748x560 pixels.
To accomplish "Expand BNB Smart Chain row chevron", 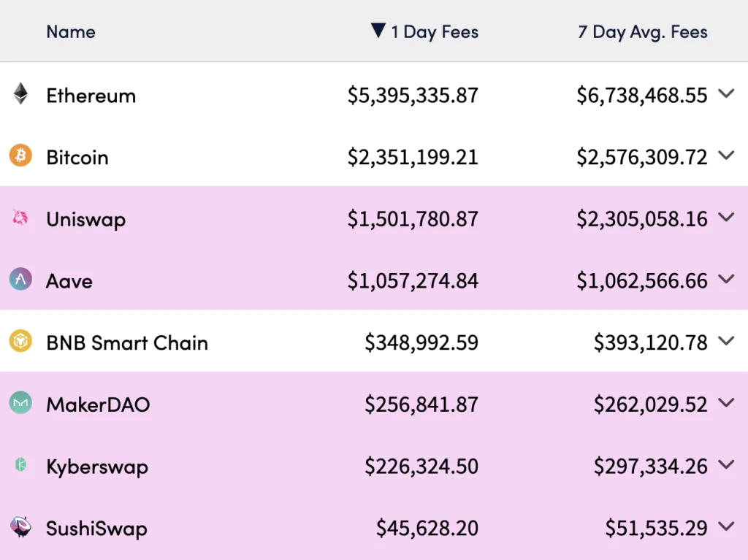I will click(x=725, y=341).
